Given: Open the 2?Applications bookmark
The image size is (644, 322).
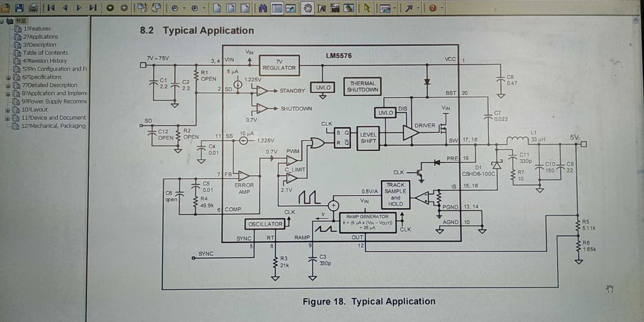Looking at the screenshot, I should click(x=41, y=37).
